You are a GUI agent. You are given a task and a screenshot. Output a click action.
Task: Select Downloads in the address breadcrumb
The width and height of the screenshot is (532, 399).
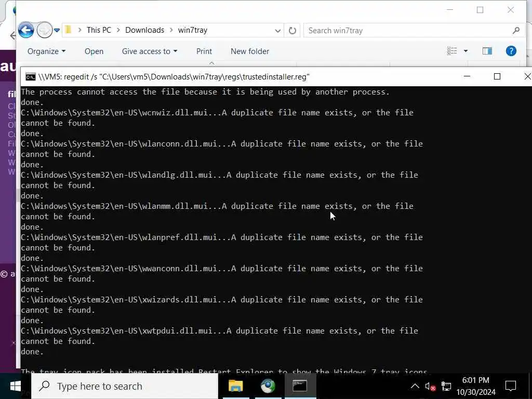coord(144,30)
